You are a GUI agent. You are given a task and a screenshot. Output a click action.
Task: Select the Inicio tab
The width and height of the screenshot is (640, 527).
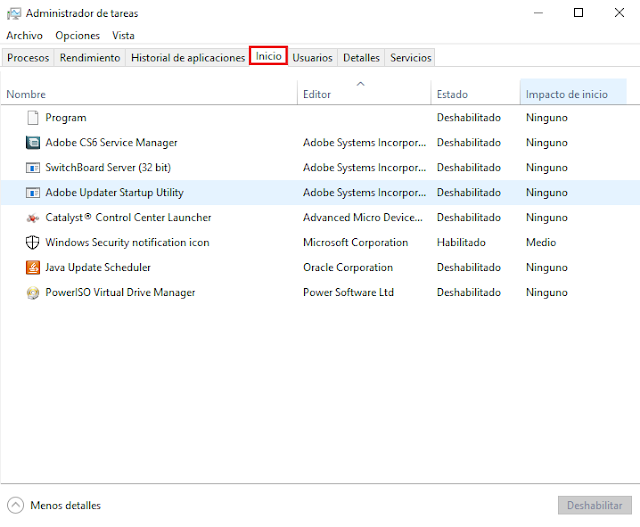coord(269,56)
